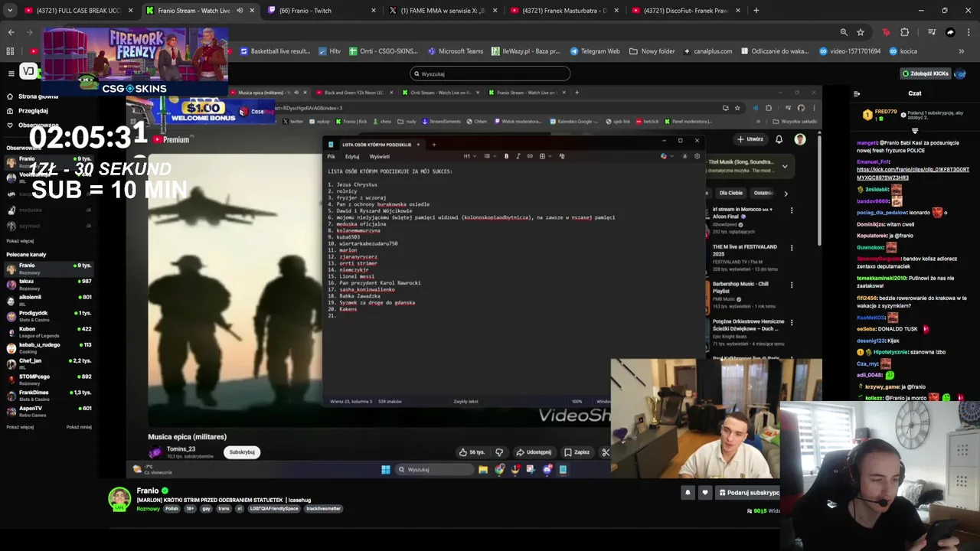Open FrankDimes channel in sidebar

[x=48, y=396]
